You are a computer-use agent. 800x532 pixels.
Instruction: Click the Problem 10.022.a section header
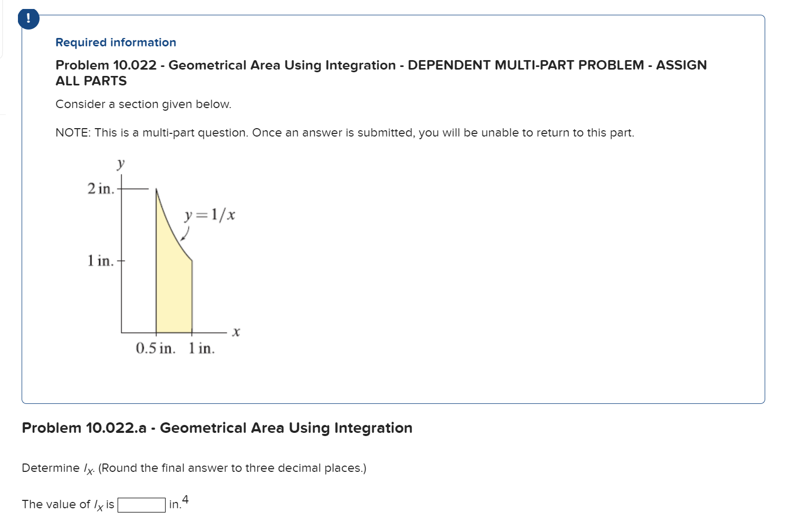tap(217, 428)
